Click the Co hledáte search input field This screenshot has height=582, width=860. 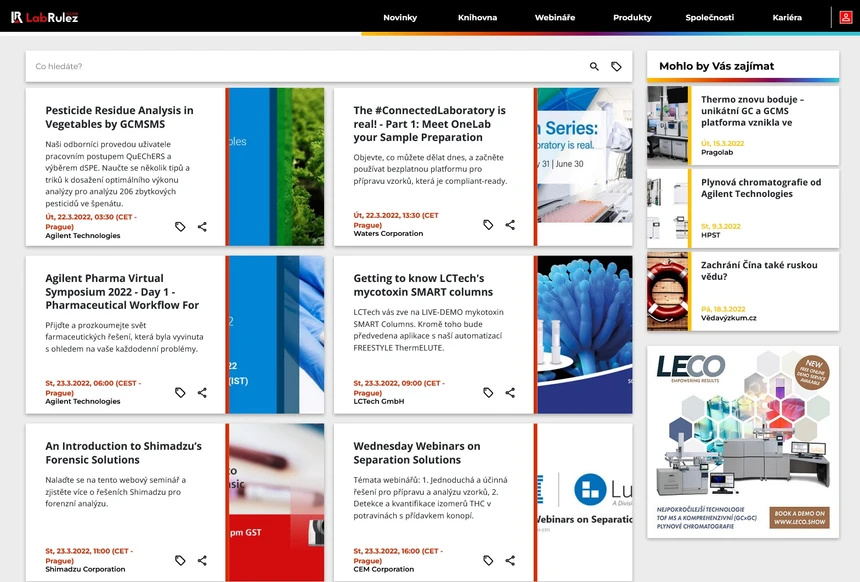click(200, 65)
